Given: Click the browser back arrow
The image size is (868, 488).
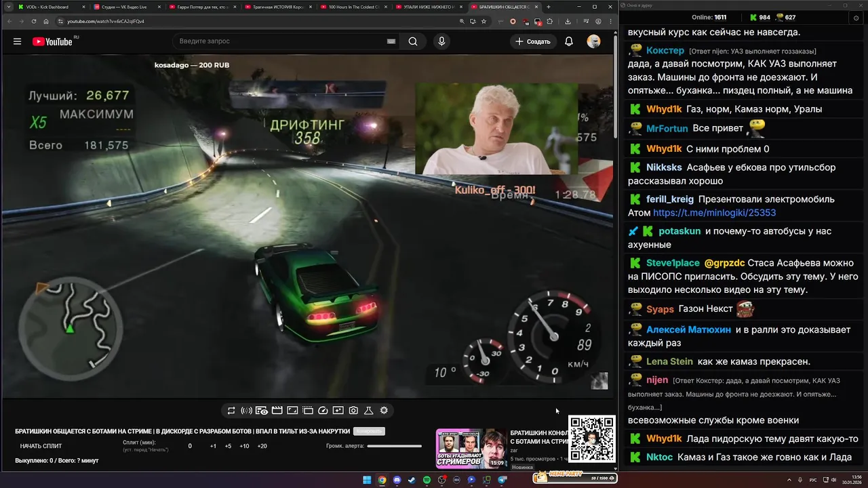Looking at the screenshot, I should 9,21.
